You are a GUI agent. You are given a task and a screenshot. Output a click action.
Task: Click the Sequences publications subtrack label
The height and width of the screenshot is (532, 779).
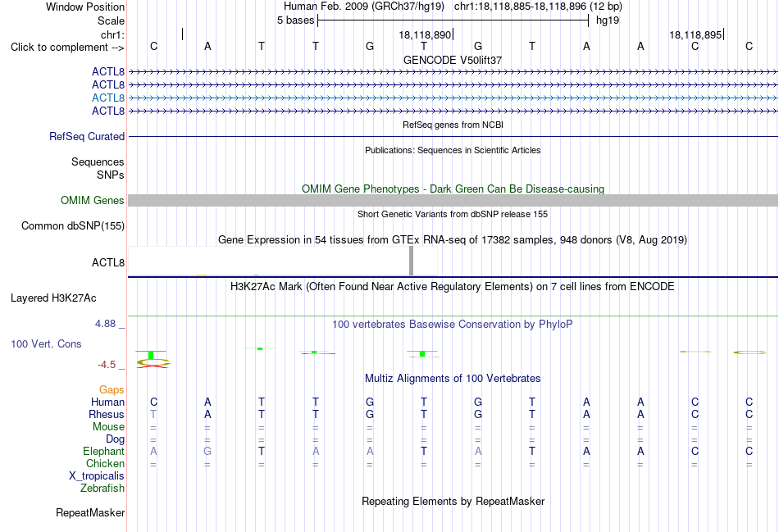(x=98, y=162)
